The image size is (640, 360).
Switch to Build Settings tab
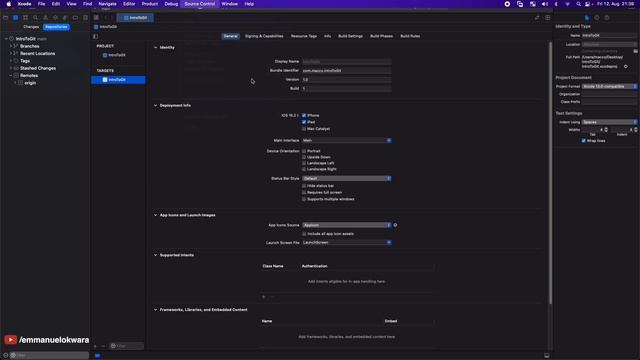[x=350, y=36]
